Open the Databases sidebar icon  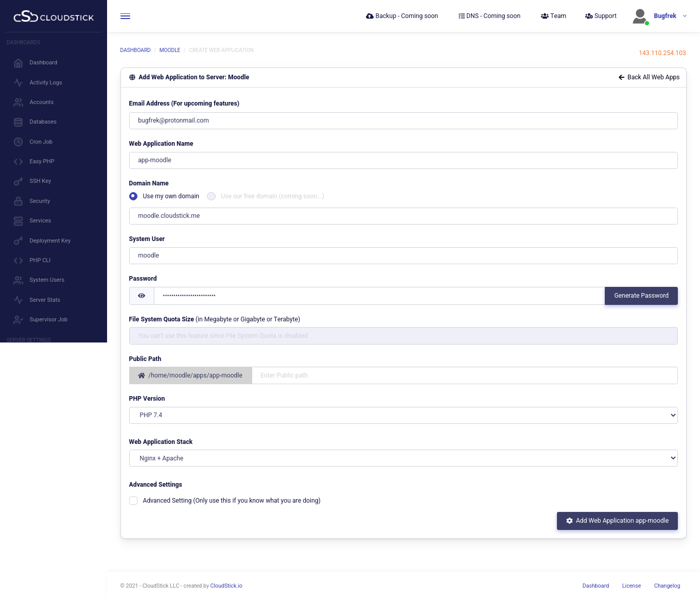pyautogui.click(x=19, y=122)
